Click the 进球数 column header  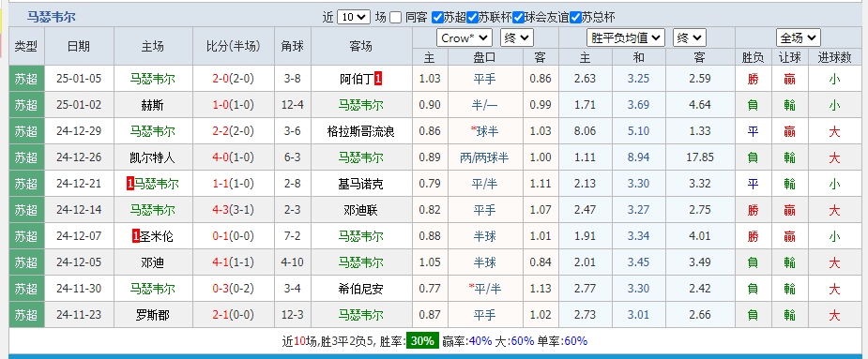[x=834, y=57]
